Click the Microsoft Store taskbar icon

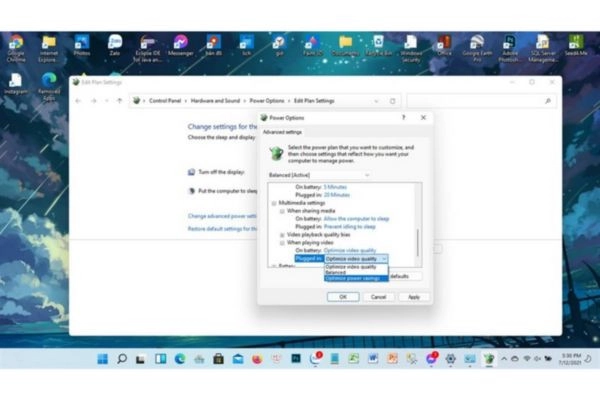click(x=218, y=359)
